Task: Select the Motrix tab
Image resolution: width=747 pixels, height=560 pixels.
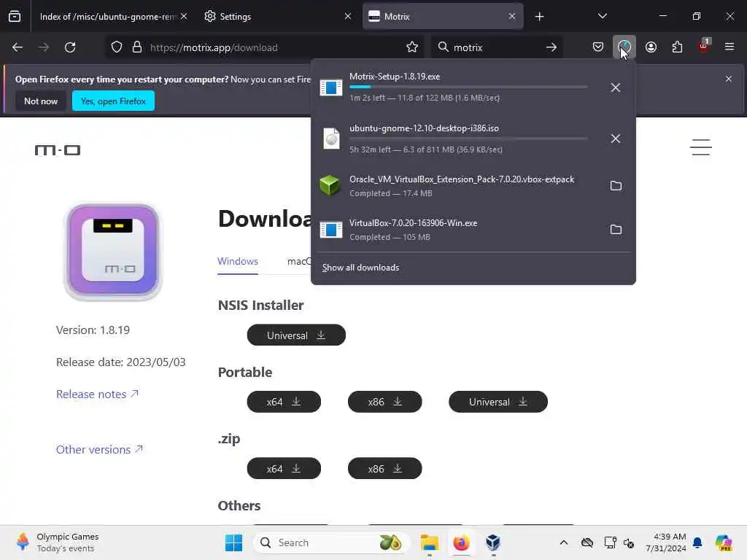Action: coord(443,17)
